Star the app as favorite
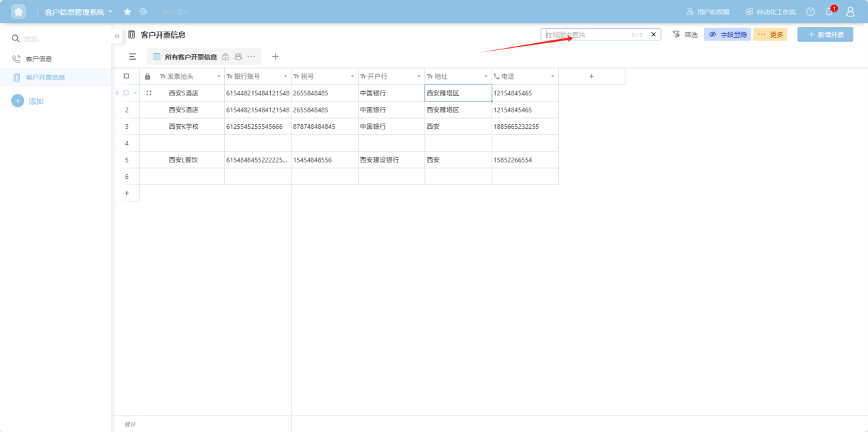Viewport: 868px width, 432px height. point(128,12)
